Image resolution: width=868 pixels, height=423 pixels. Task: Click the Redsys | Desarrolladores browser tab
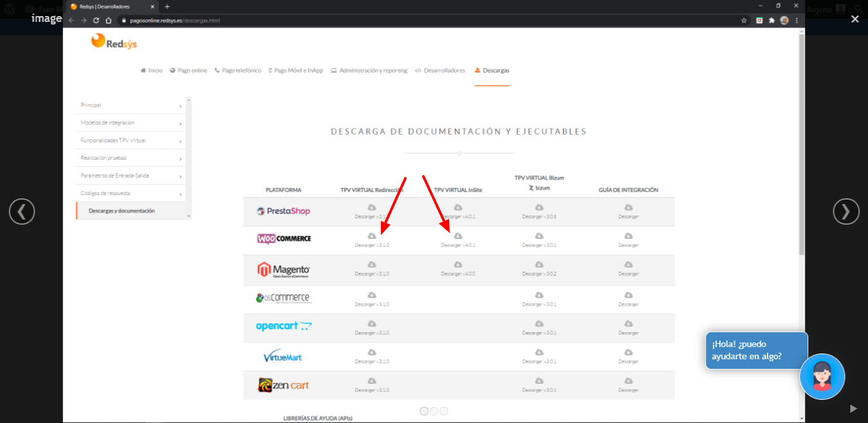113,6
